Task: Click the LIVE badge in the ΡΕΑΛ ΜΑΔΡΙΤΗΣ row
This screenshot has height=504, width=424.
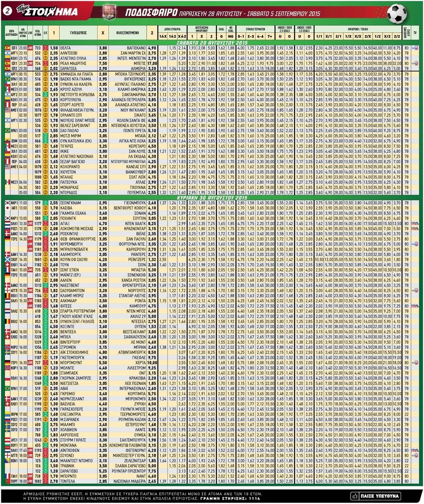Action: (30, 63)
